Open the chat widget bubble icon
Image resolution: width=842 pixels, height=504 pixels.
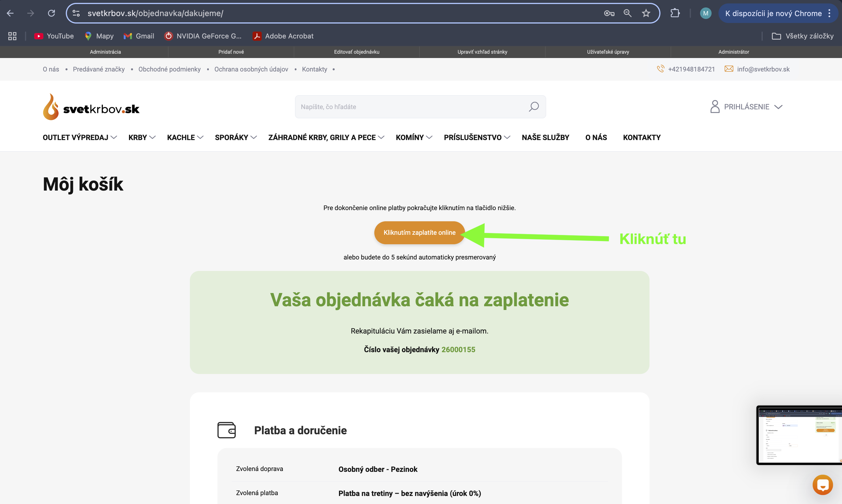coord(822,485)
